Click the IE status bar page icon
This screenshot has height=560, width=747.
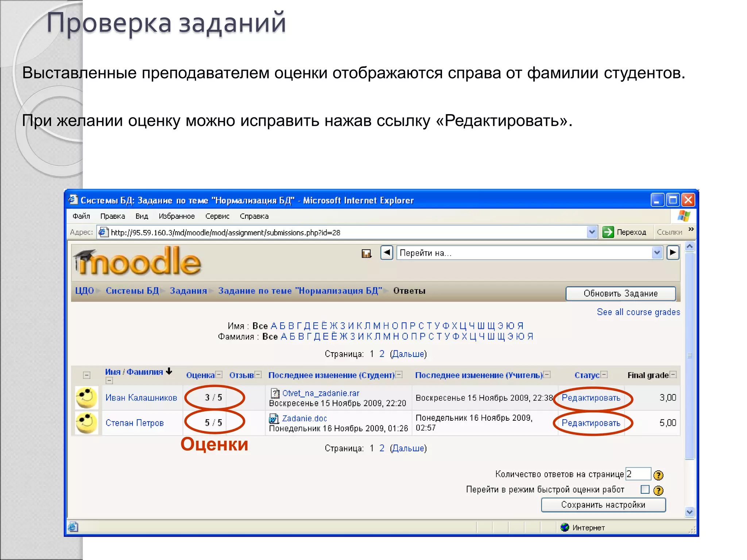tap(73, 527)
